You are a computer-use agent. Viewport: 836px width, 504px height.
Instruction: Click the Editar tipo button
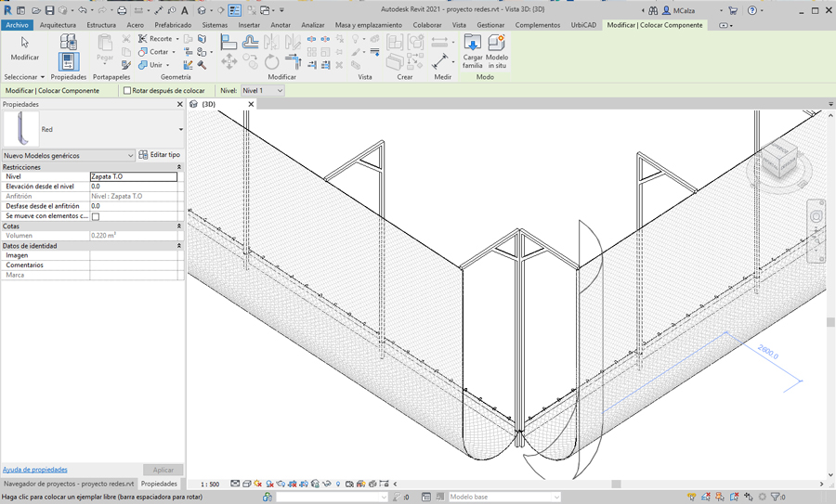coord(160,155)
